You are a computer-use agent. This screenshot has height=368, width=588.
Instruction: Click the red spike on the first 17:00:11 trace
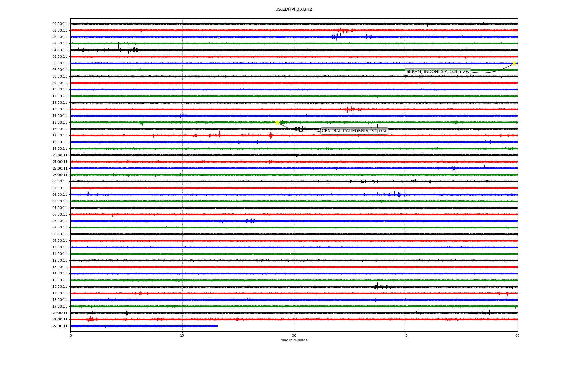point(220,135)
